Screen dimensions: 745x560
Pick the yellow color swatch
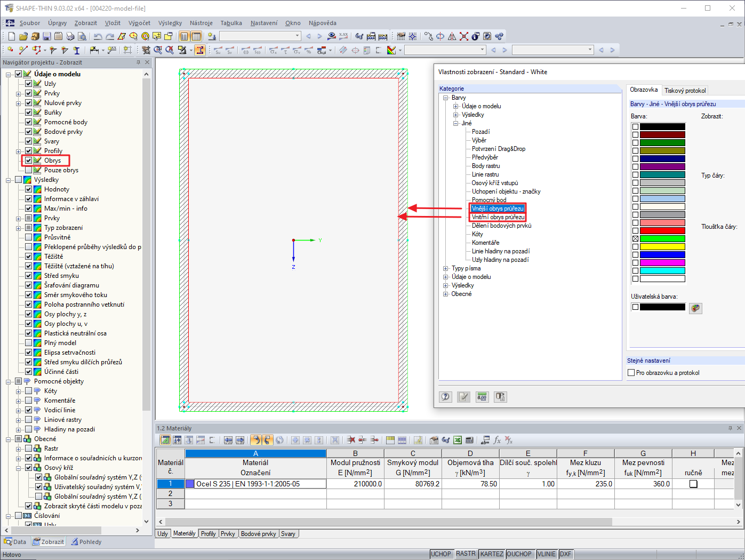pyautogui.click(x=662, y=247)
